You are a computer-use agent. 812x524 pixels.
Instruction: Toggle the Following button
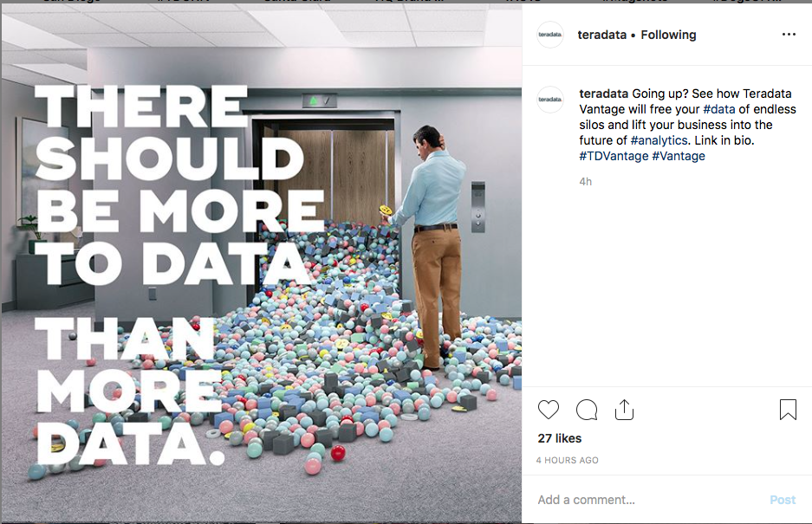668,35
